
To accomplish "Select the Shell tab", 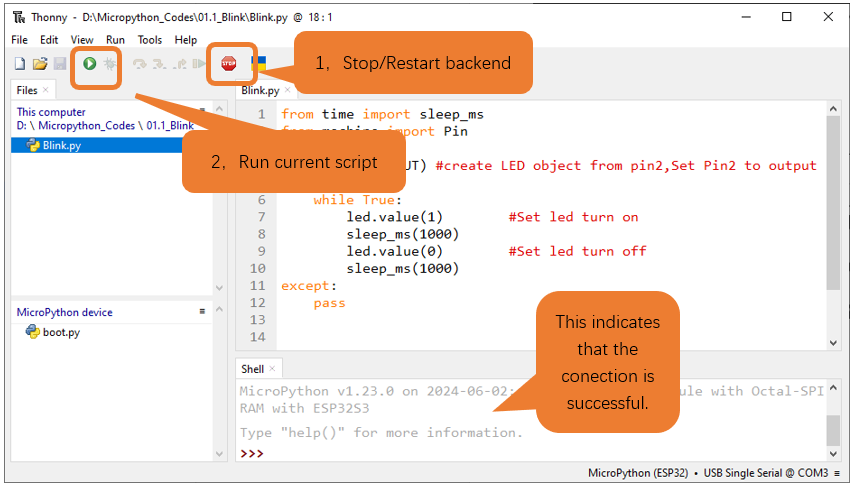I will 253,369.
